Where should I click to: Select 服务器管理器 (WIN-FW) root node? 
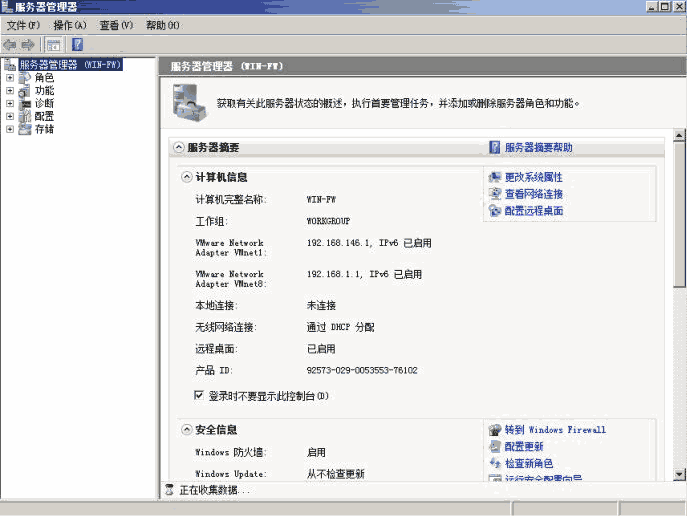coord(70,65)
